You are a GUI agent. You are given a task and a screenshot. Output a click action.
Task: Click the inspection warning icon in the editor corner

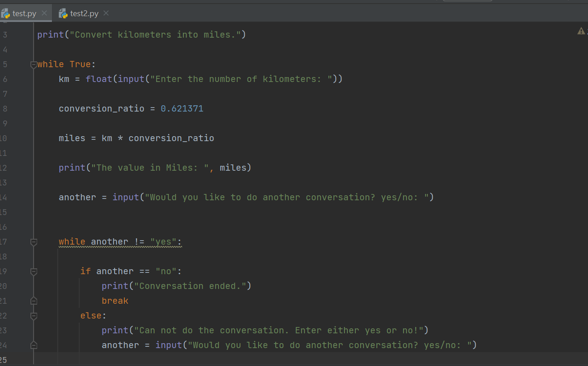581,31
